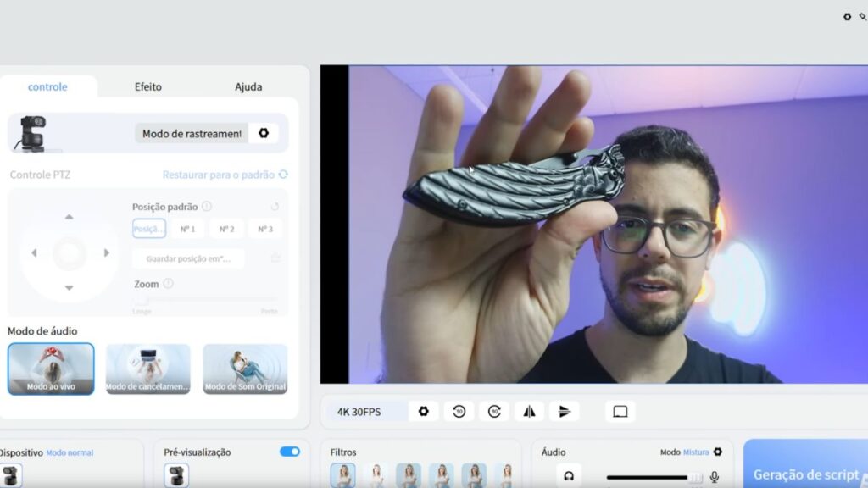Rotate video 90 degrees clockwise
This screenshot has width=868, height=488.
point(494,412)
